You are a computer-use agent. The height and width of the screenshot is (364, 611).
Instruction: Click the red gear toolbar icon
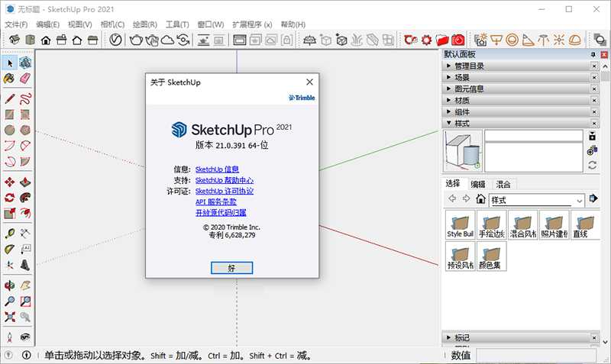(x=427, y=40)
